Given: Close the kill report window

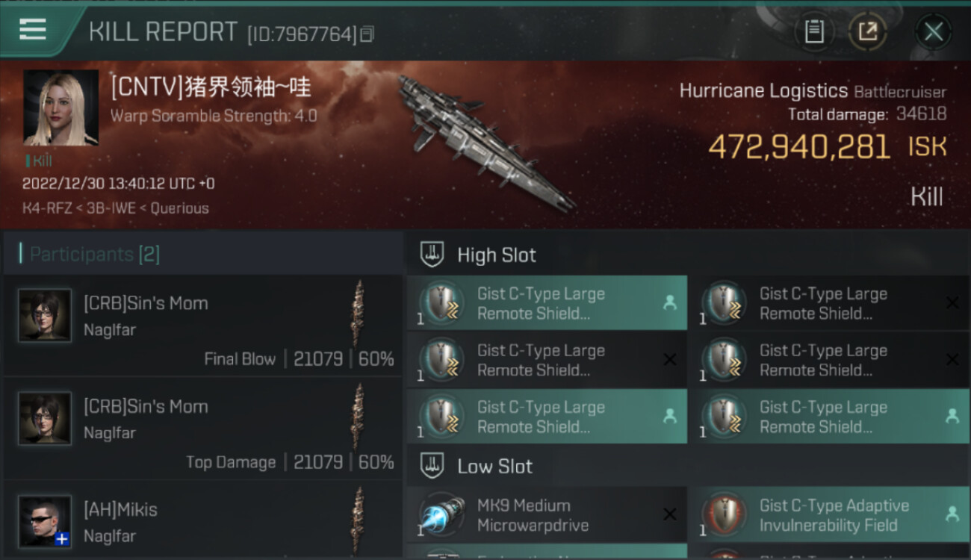Looking at the screenshot, I should pyautogui.click(x=934, y=31).
